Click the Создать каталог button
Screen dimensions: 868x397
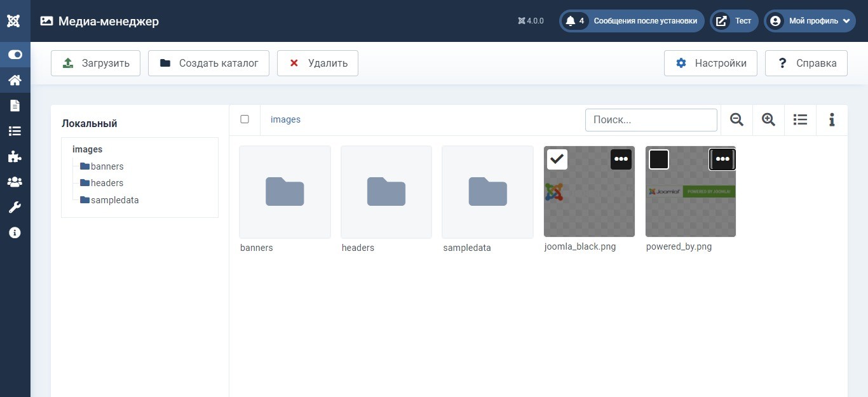pos(208,63)
